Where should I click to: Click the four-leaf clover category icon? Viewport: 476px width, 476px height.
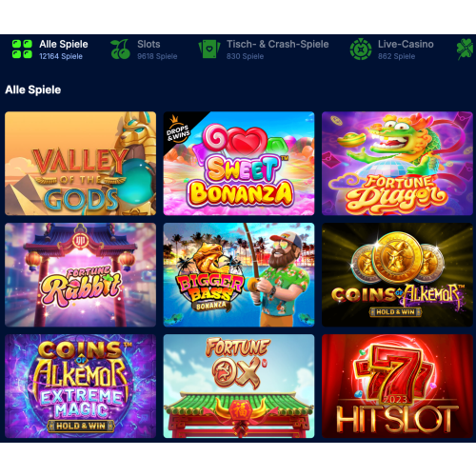pos(466,50)
